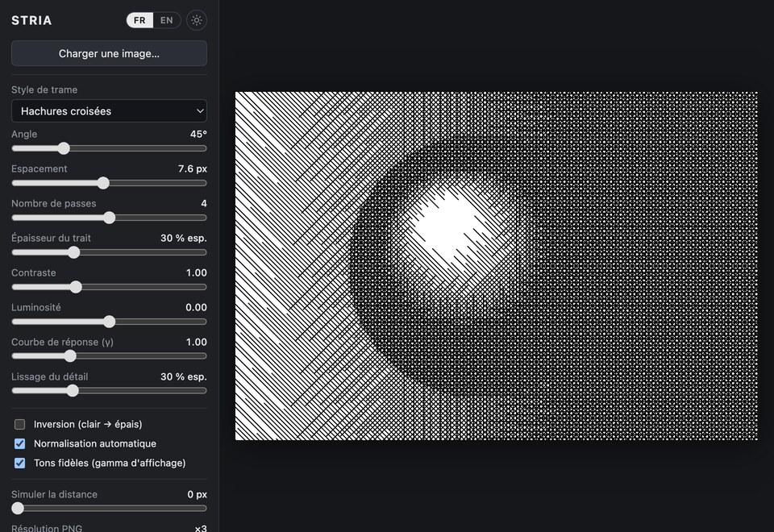
Task: Click the Contraste slider
Action: point(109,287)
